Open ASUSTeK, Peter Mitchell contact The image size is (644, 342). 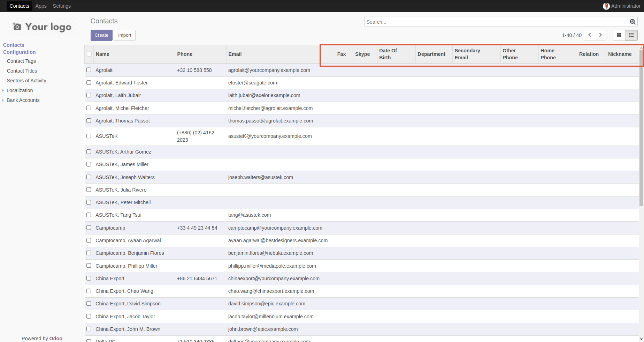(123, 202)
